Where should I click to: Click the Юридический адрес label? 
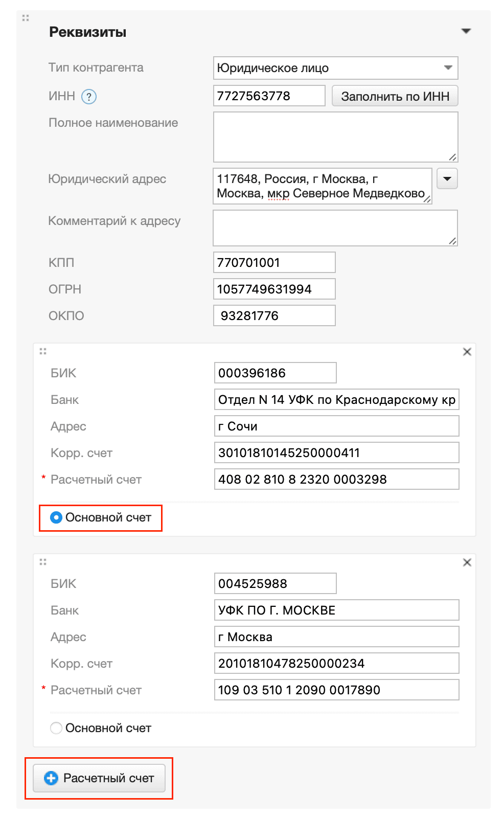(x=107, y=179)
